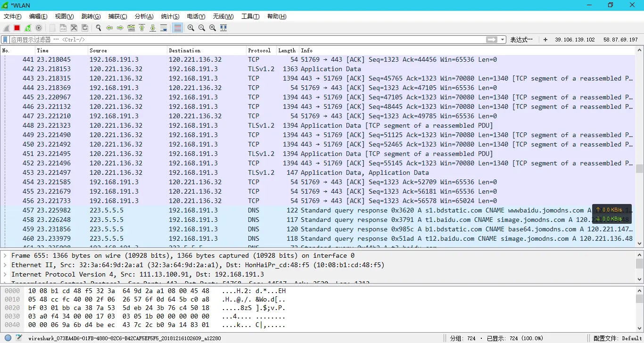Stop the running capture with red square
The width and height of the screenshot is (644, 343).
coord(17,28)
